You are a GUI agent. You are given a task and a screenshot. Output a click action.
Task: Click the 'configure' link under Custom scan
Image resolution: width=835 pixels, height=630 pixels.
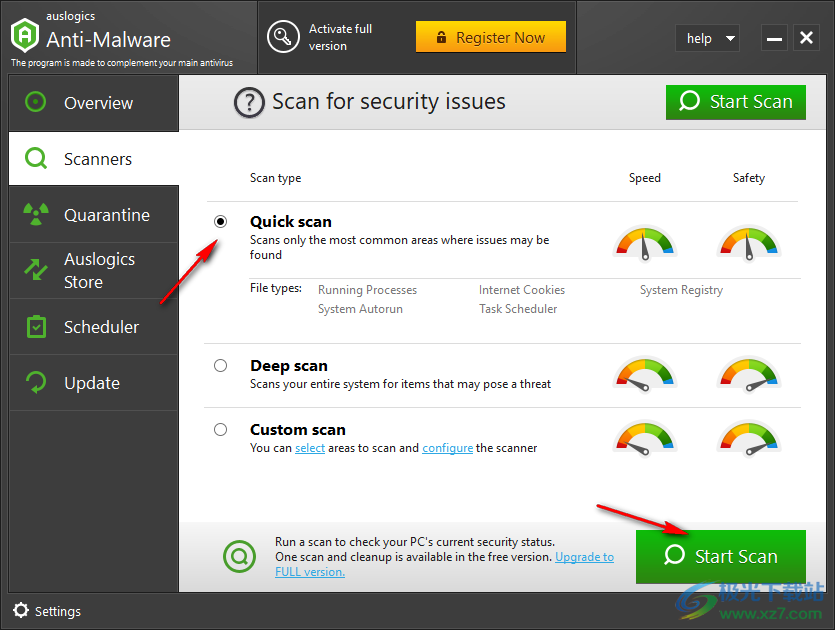pos(447,448)
